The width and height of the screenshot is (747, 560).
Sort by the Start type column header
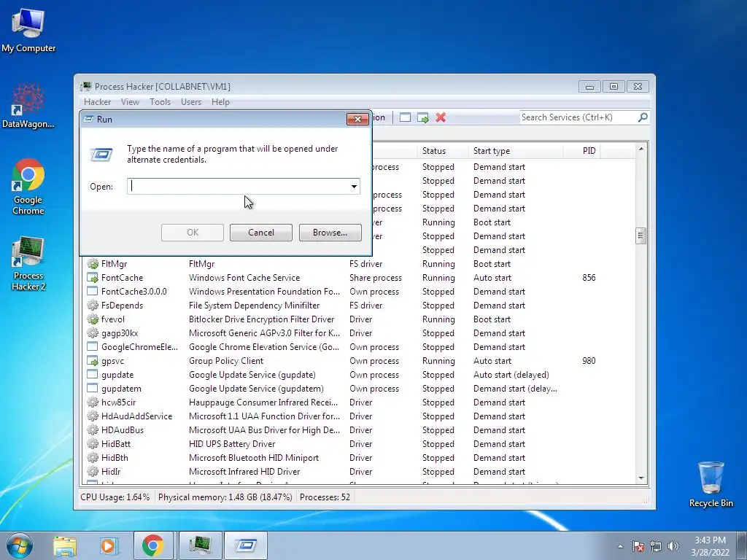(516, 151)
